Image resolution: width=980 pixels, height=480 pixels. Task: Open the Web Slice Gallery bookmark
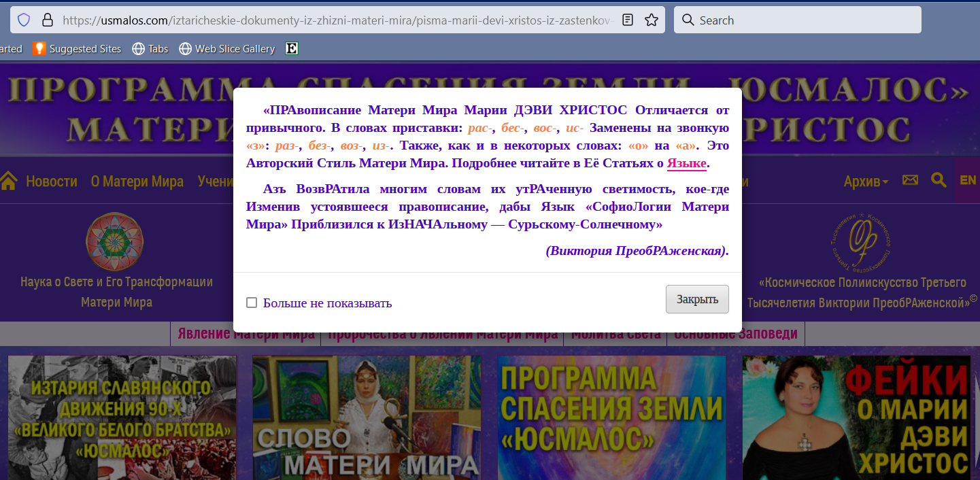(x=227, y=49)
